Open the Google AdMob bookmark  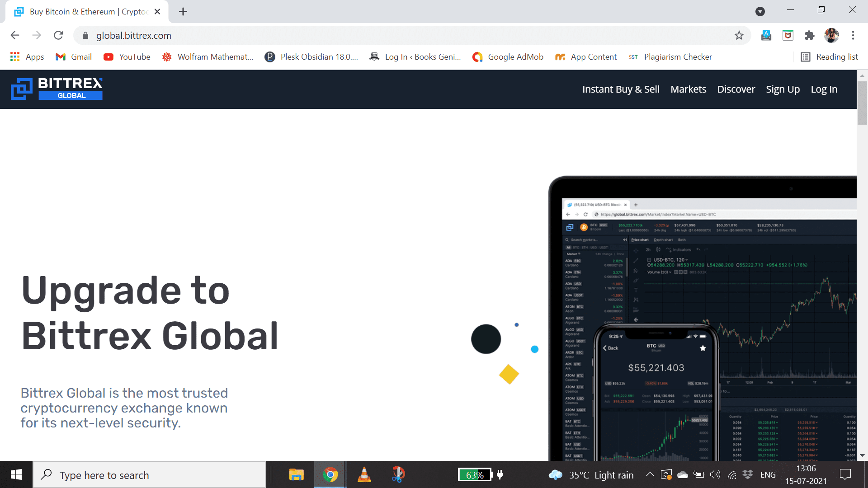coord(508,57)
